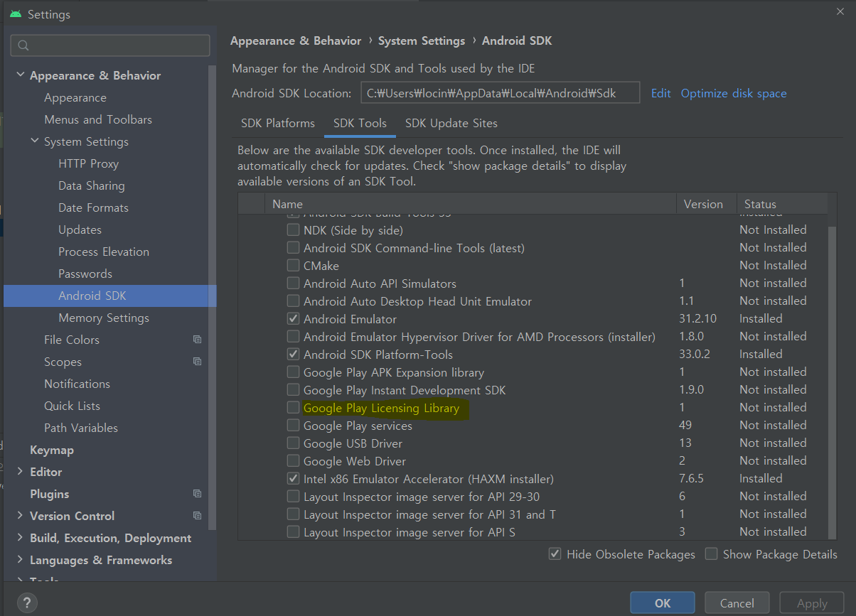The image size is (856, 616).
Task: Click System Settings in the breadcrumb
Action: click(422, 40)
